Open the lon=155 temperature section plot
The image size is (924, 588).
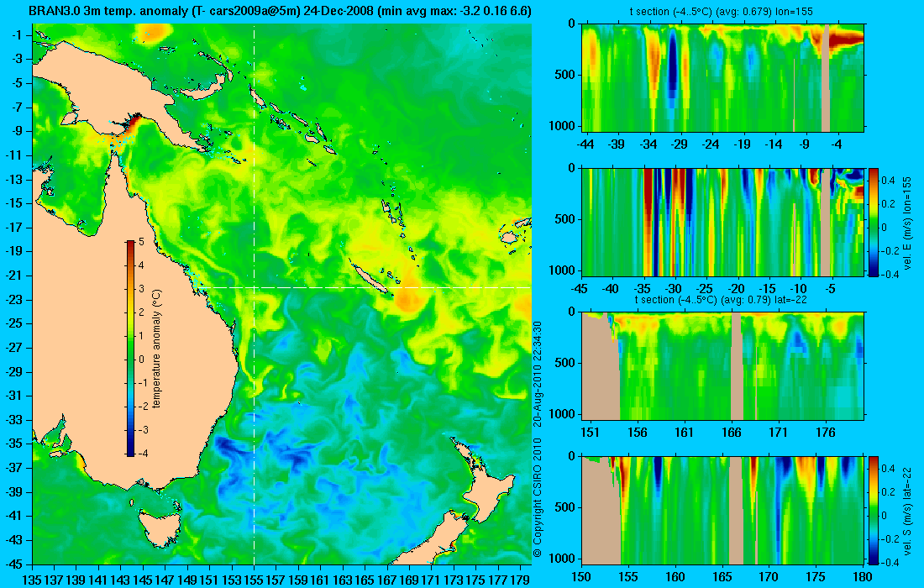pyautogui.click(x=723, y=78)
